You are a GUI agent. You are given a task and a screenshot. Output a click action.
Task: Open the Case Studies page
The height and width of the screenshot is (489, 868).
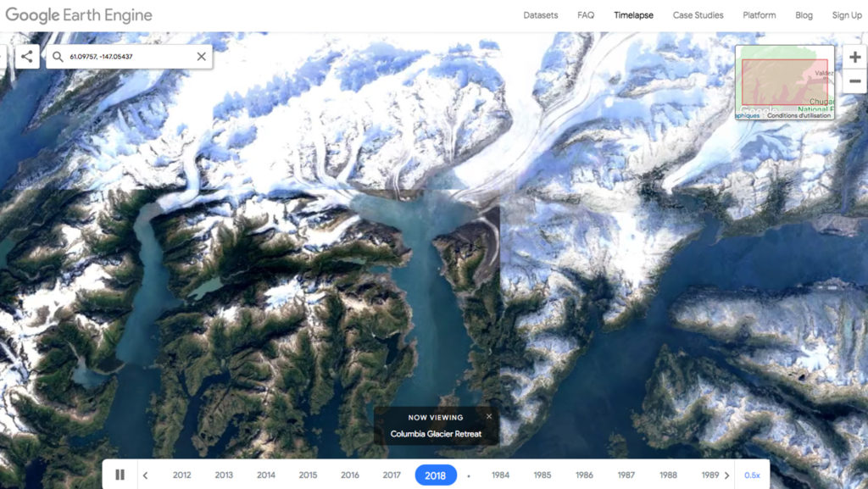[x=698, y=15]
